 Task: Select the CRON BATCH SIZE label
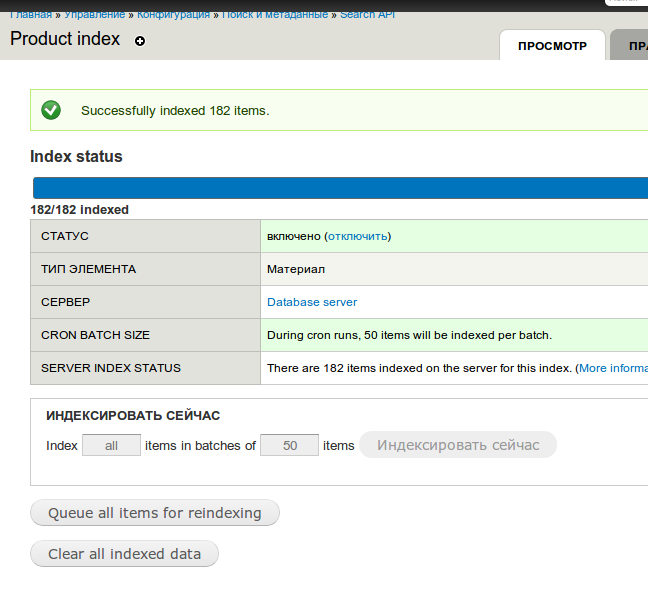tap(95, 335)
